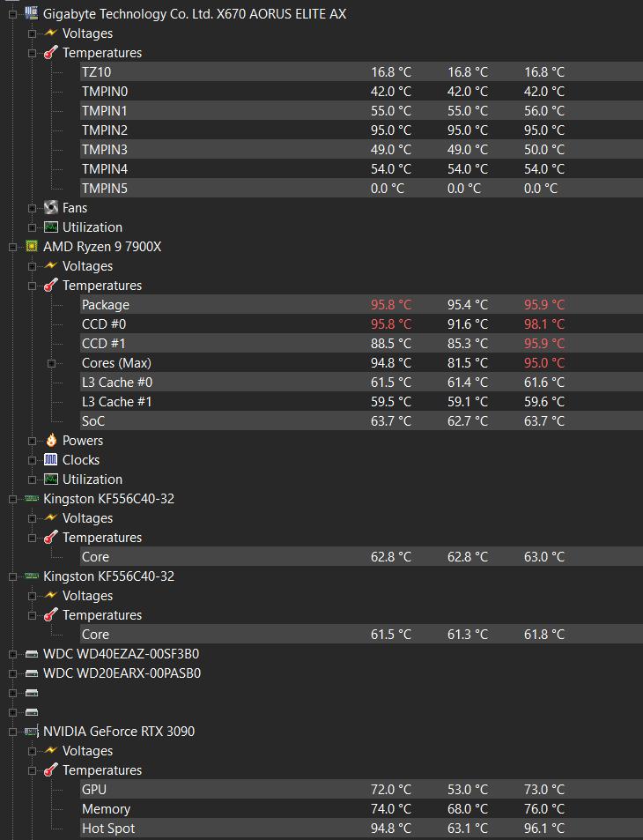The image size is (643, 840).
Task: Select the TMPIN2 temperature row
Action: (x=361, y=130)
